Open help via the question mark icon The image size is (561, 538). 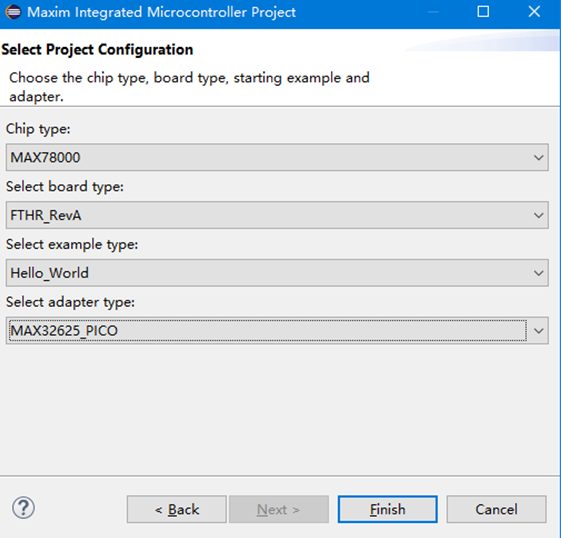click(x=23, y=508)
